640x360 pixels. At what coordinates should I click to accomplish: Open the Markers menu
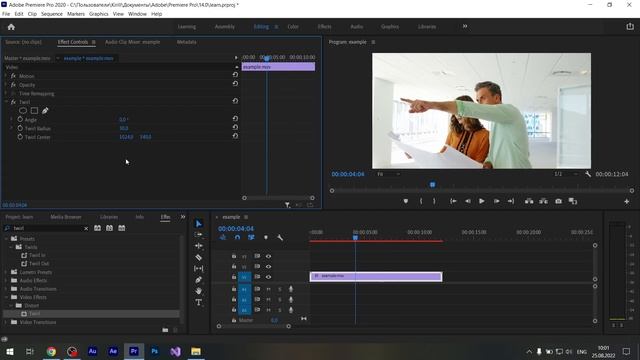point(76,14)
